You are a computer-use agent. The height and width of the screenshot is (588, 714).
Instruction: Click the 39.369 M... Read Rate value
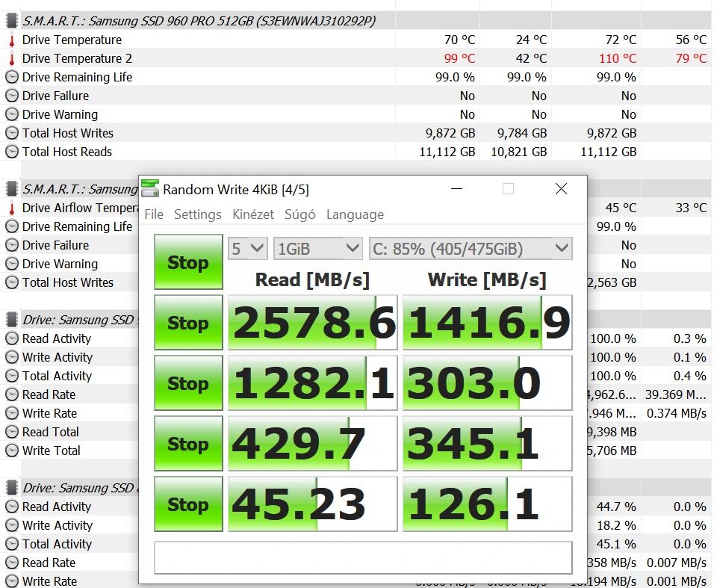pyautogui.click(x=676, y=394)
